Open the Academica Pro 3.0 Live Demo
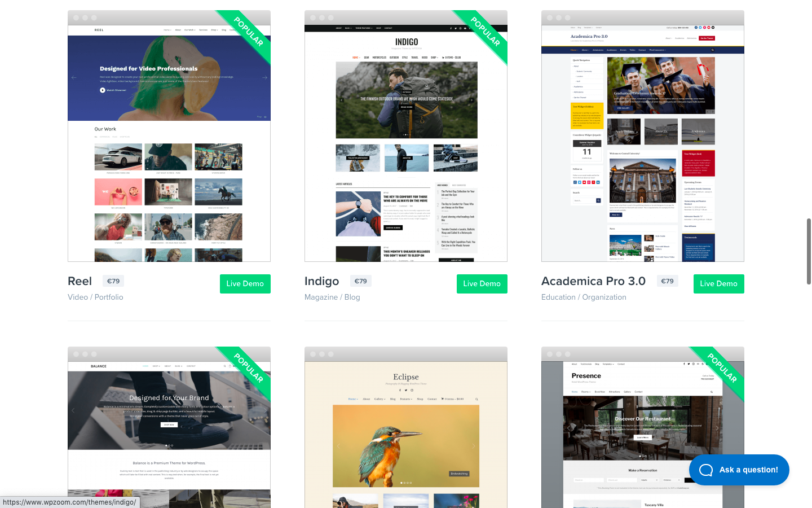The image size is (812, 508). coord(719,284)
